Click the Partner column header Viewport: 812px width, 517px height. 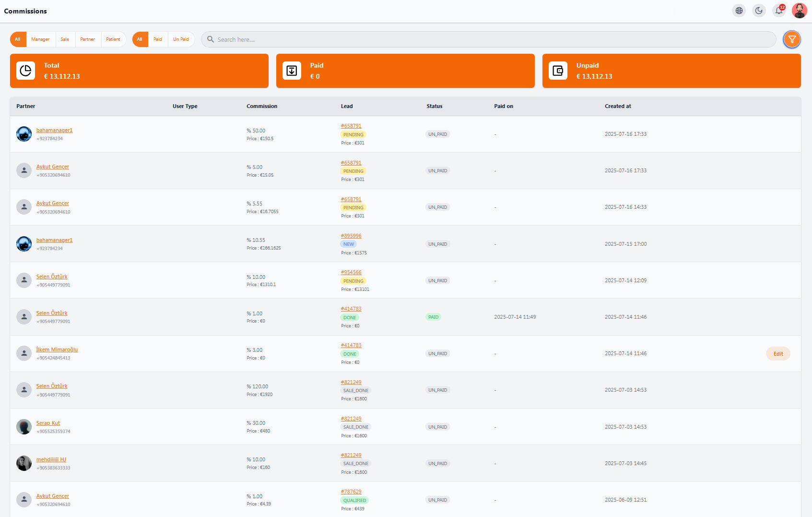[26, 106]
